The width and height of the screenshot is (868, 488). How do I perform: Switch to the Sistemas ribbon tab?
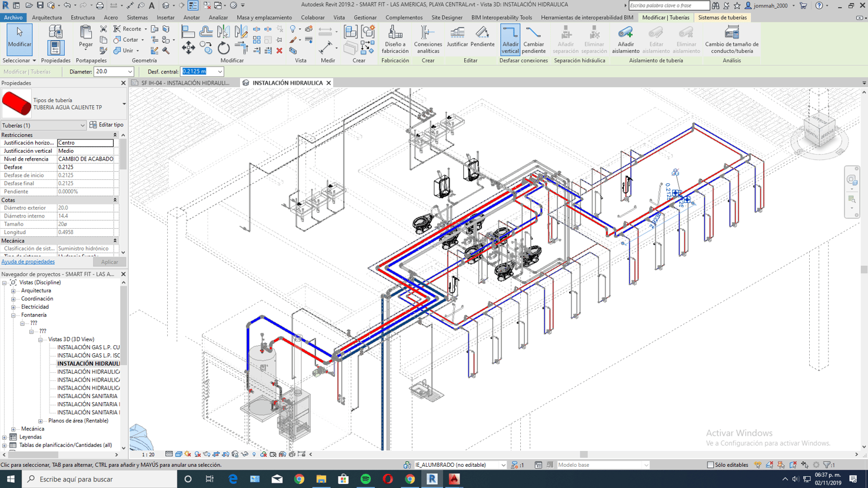pos(137,17)
